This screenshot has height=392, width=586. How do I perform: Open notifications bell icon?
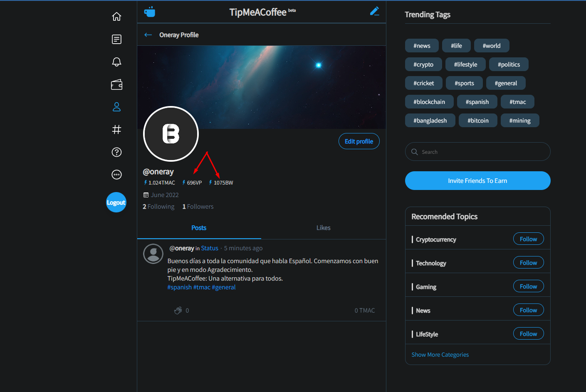click(x=116, y=62)
